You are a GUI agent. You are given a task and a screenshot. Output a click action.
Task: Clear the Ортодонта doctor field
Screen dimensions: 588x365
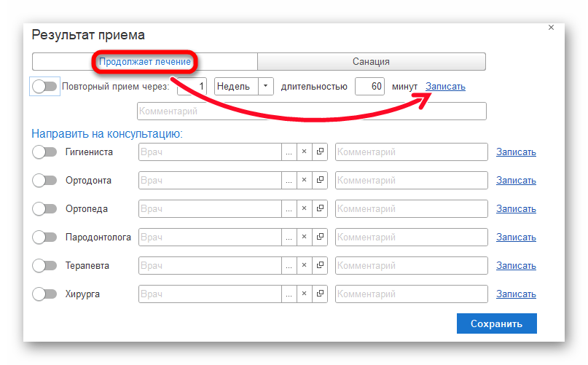tap(304, 180)
